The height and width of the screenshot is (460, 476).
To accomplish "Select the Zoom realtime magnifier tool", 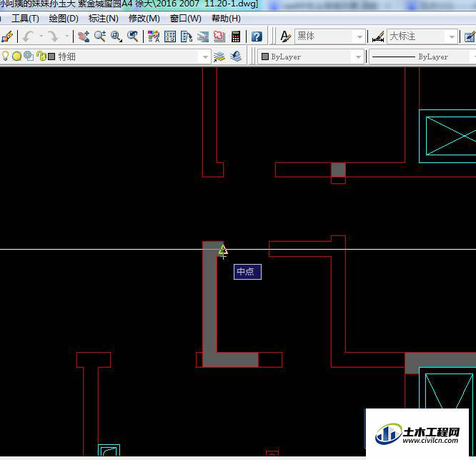I will coord(100,36).
